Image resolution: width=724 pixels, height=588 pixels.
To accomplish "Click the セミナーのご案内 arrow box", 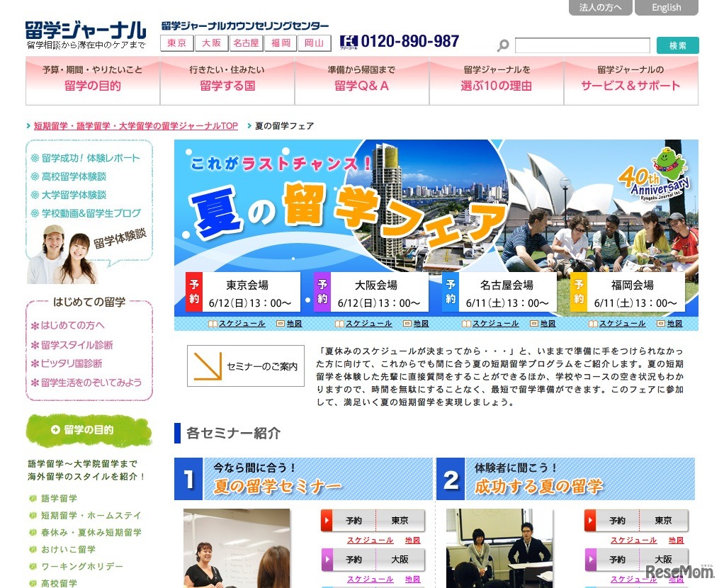I will click(245, 366).
